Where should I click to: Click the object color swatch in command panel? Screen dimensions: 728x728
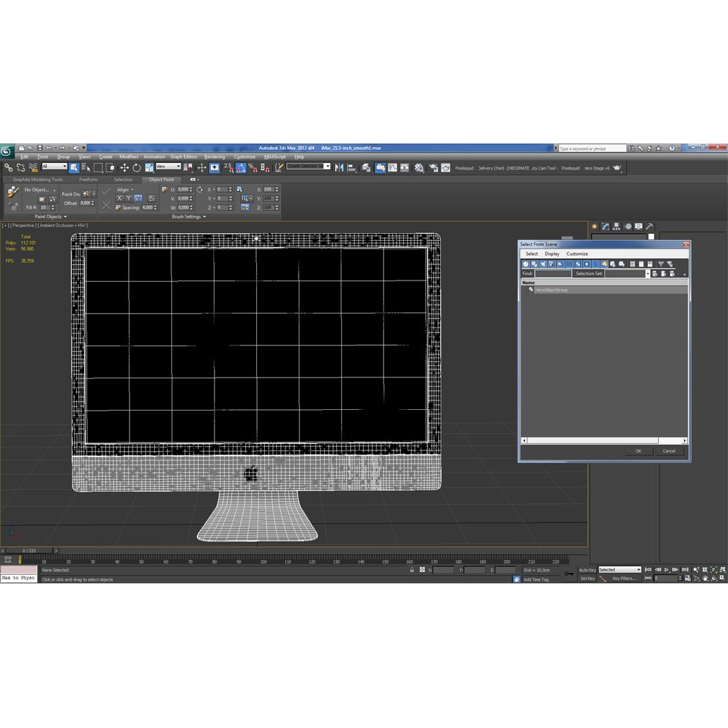(651, 237)
